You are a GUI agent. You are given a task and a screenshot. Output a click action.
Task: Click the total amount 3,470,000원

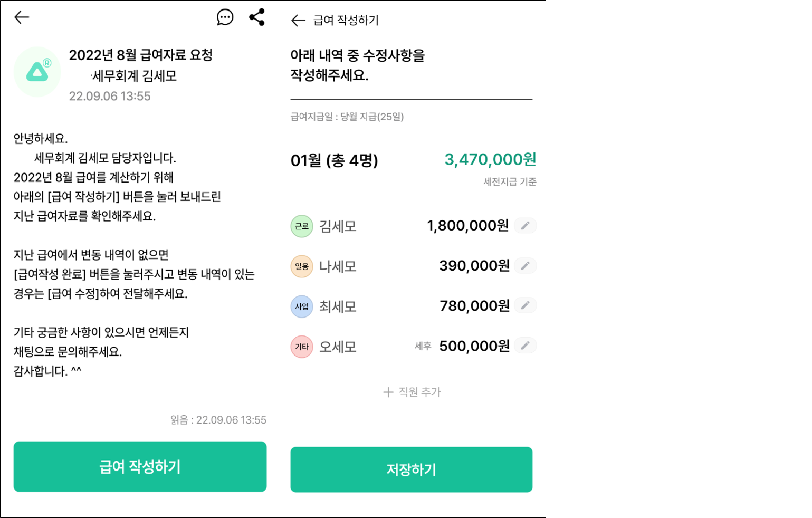490,159
